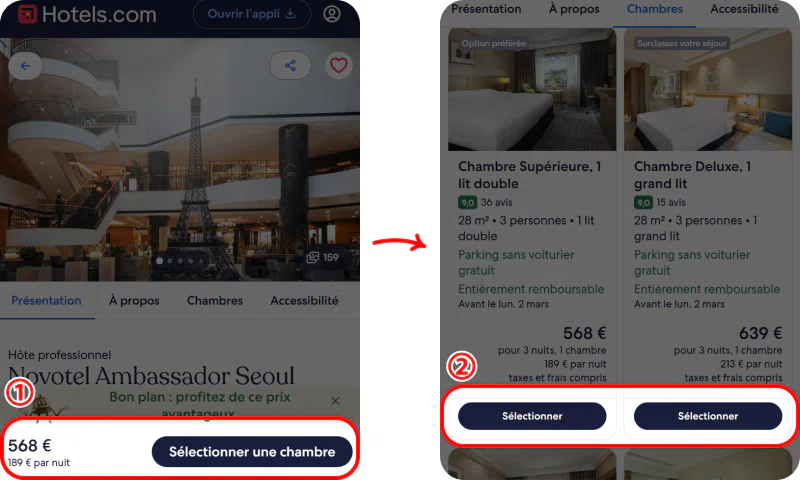Click Chambres tab in right screen header

pyautogui.click(x=655, y=9)
